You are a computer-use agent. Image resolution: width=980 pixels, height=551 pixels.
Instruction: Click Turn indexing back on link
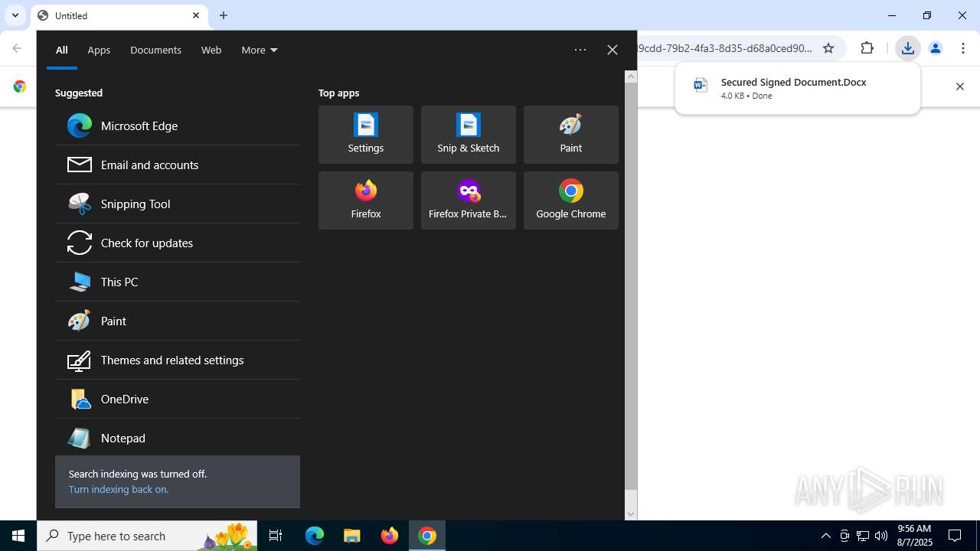pos(119,489)
